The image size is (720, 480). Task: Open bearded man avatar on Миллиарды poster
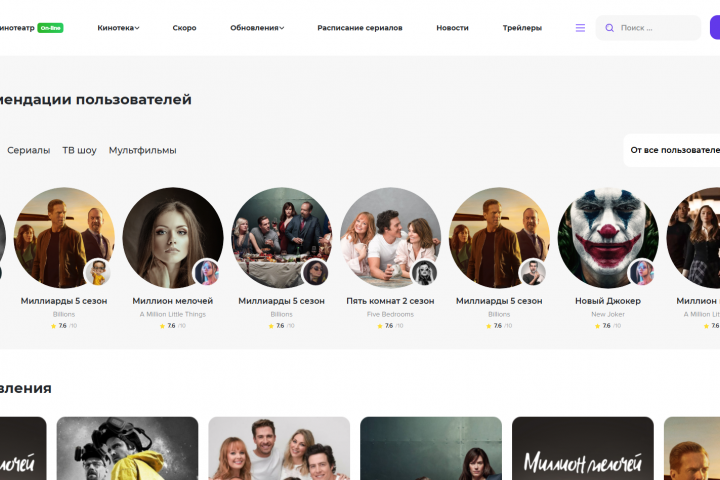tap(533, 272)
